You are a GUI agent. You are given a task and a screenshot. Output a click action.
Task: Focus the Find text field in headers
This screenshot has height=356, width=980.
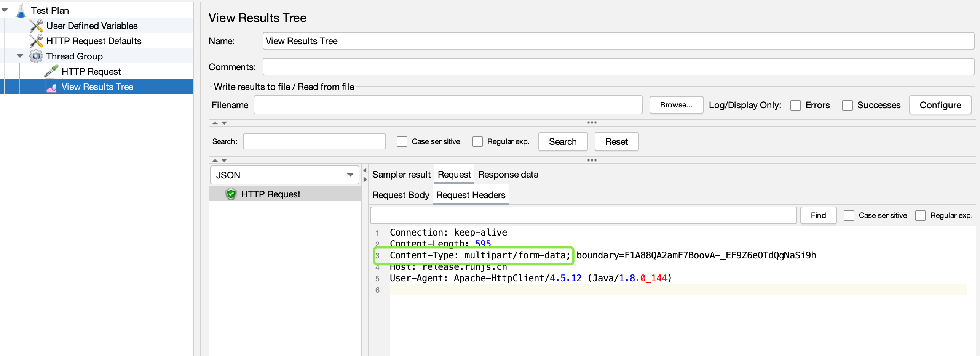pyautogui.click(x=583, y=215)
